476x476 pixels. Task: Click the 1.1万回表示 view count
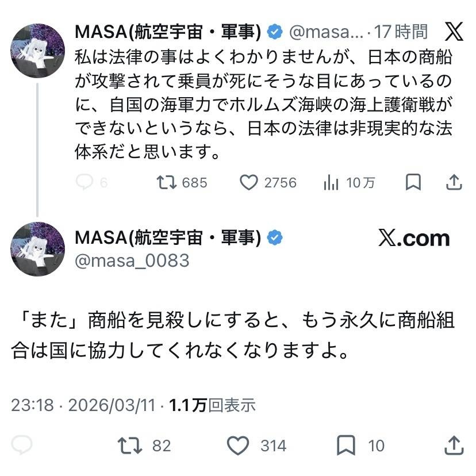(212, 405)
